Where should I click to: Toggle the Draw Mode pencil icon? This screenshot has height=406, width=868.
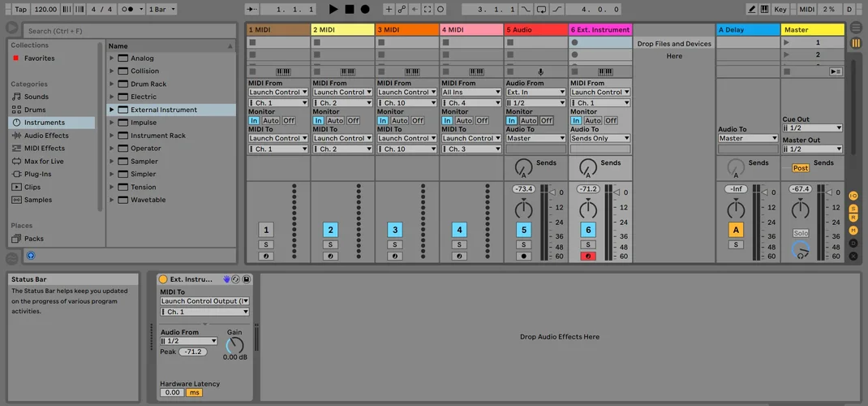point(752,9)
